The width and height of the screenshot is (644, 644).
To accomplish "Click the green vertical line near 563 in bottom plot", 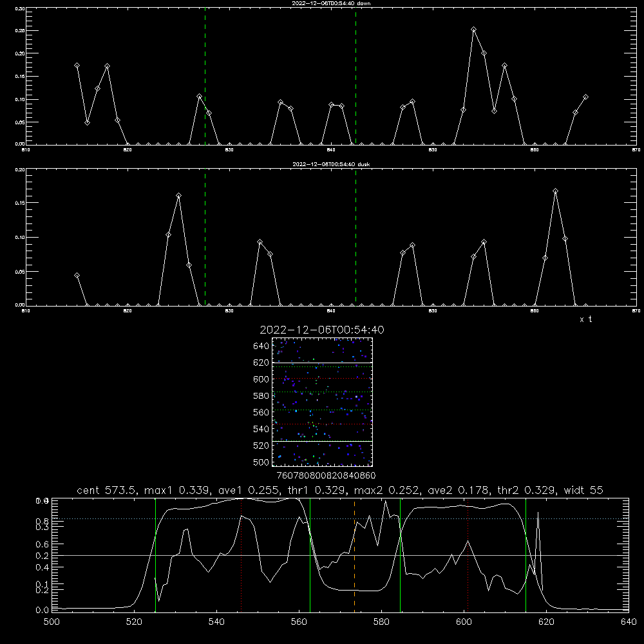I will click(x=310, y=554).
